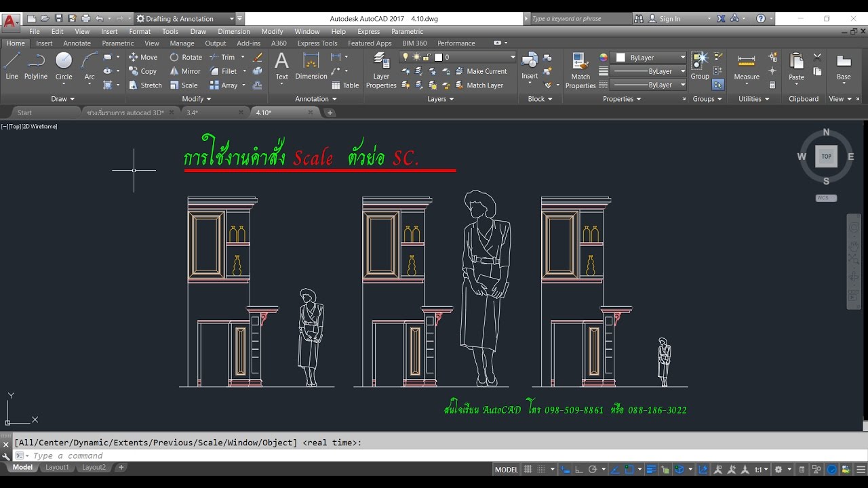Toggle dynamic UCS in status bar
Viewport: 868px width, 488px height.
click(x=703, y=469)
